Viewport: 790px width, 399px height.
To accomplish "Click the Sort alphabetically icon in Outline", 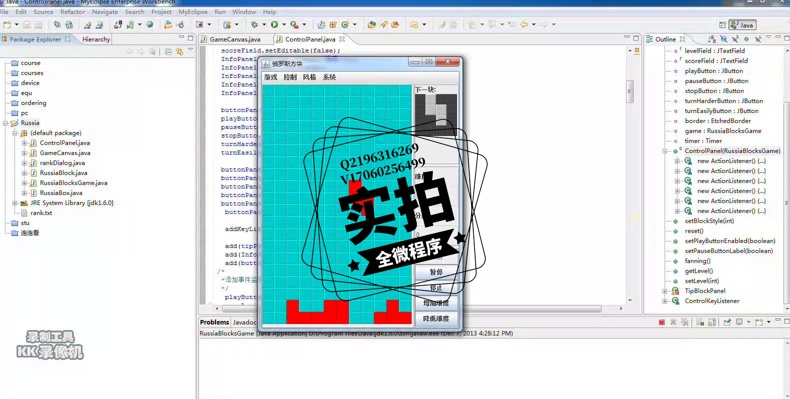I will pos(711,39).
